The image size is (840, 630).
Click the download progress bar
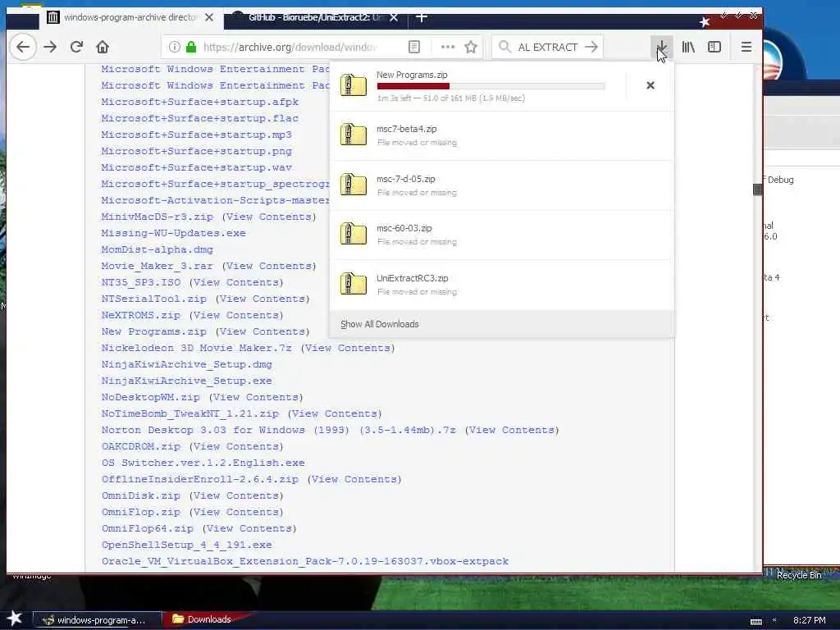(x=491, y=86)
